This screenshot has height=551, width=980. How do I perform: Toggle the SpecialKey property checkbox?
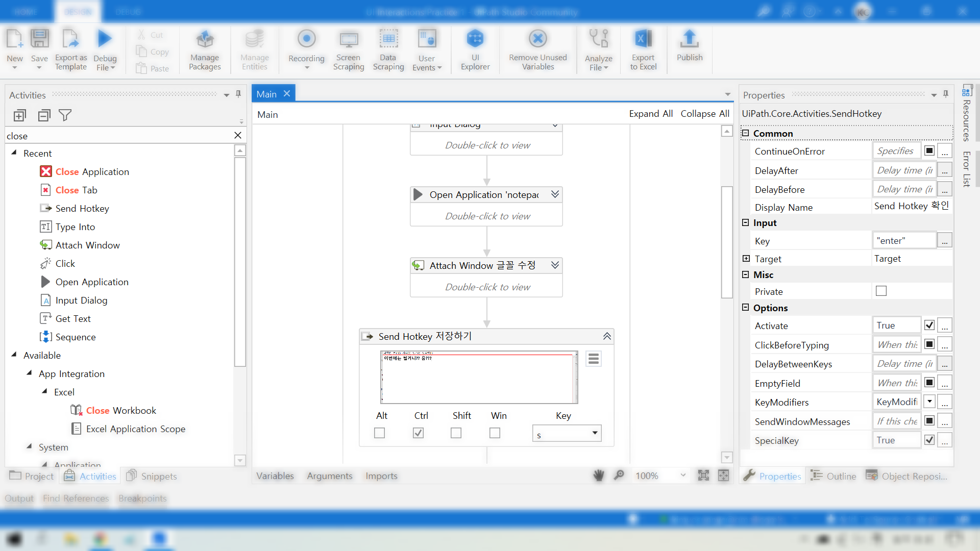929,440
